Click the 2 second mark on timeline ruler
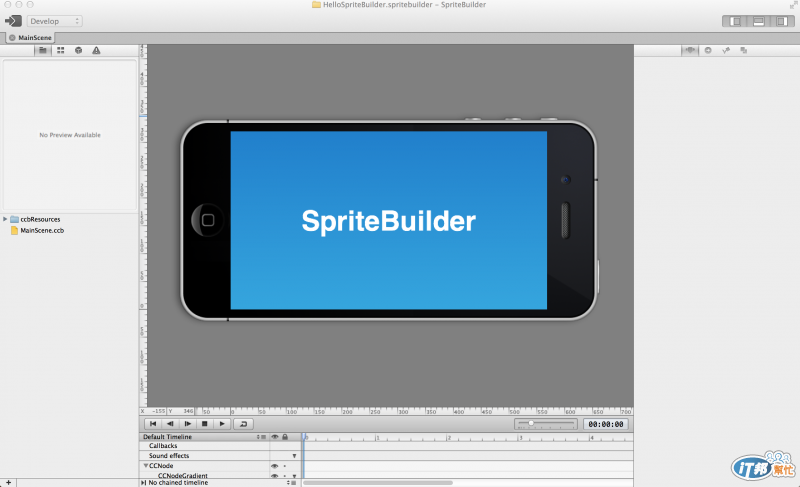The image size is (800, 487). coord(448,438)
